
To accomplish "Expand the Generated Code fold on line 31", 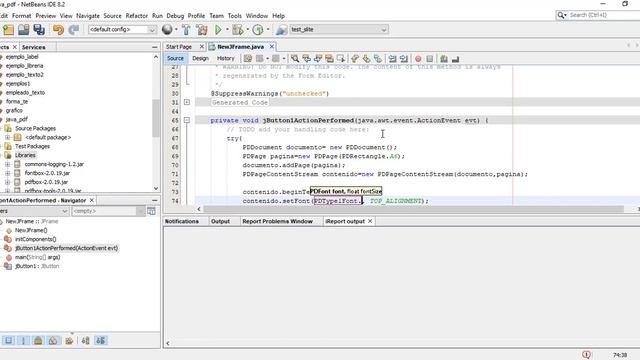I will click(x=187, y=102).
